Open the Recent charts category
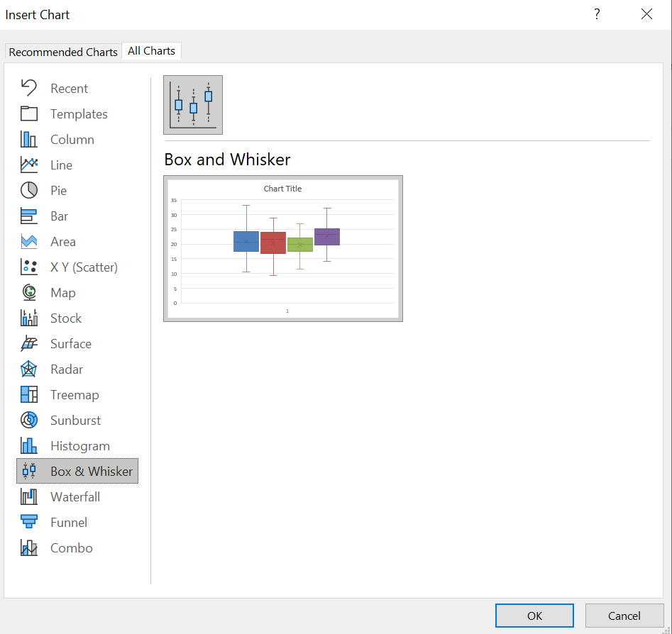The image size is (672, 634). [68, 89]
